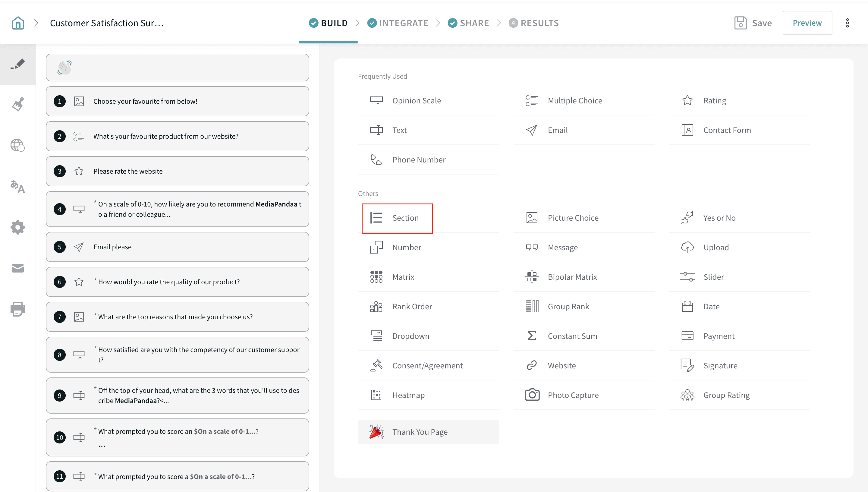The width and height of the screenshot is (868, 492).
Task: Click the envelope icon in the sidebar
Action: click(x=18, y=268)
